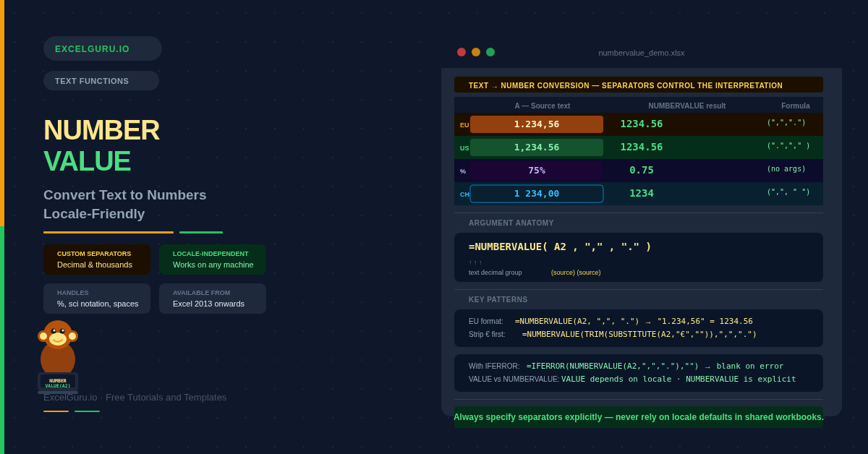
Task: Select the "Available From" Excel 2013 card
Action: click(x=213, y=299)
